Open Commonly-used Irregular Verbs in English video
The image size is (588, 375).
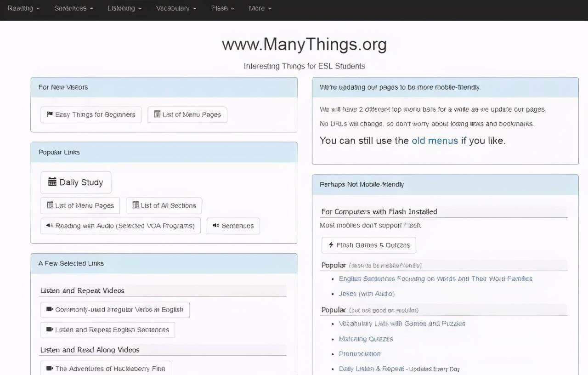(x=115, y=310)
